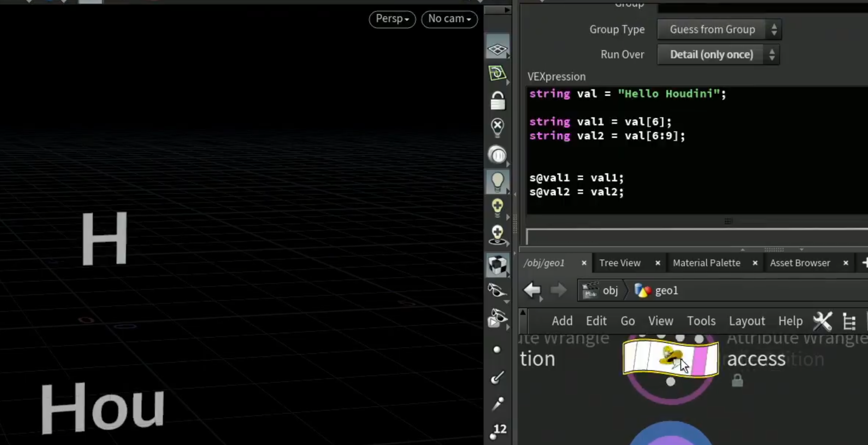Click the lock icon below access node
Screen dimensions: 868x445
tap(737, 380)
